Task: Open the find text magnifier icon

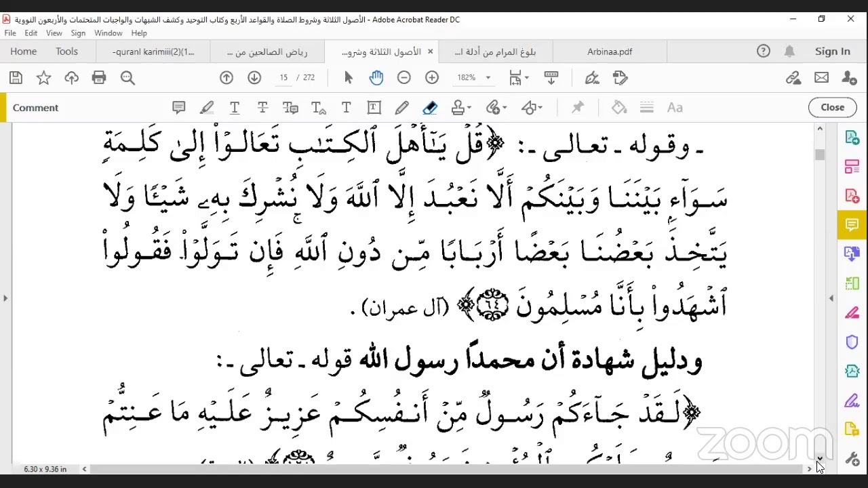Action: (127, 78)
